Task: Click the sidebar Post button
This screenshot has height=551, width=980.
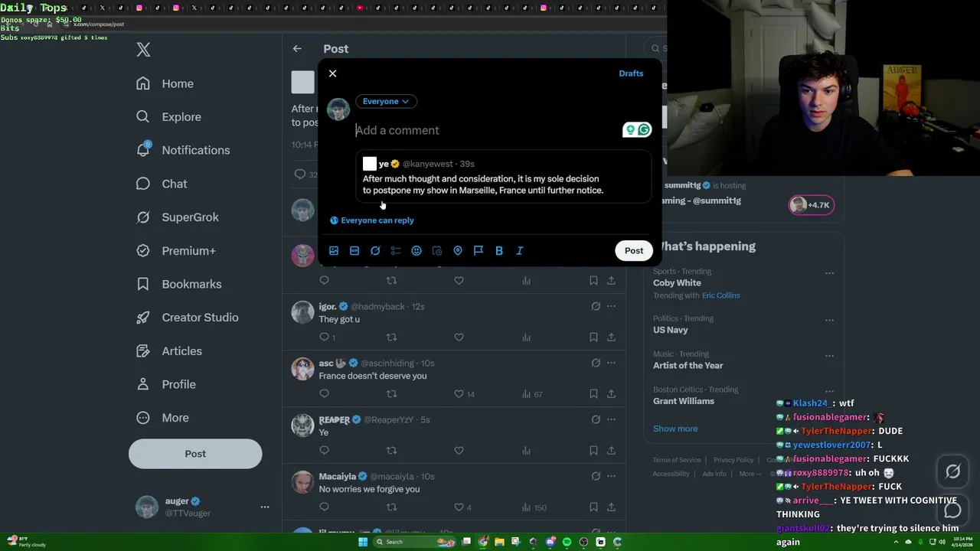Action: click(195, 454)
